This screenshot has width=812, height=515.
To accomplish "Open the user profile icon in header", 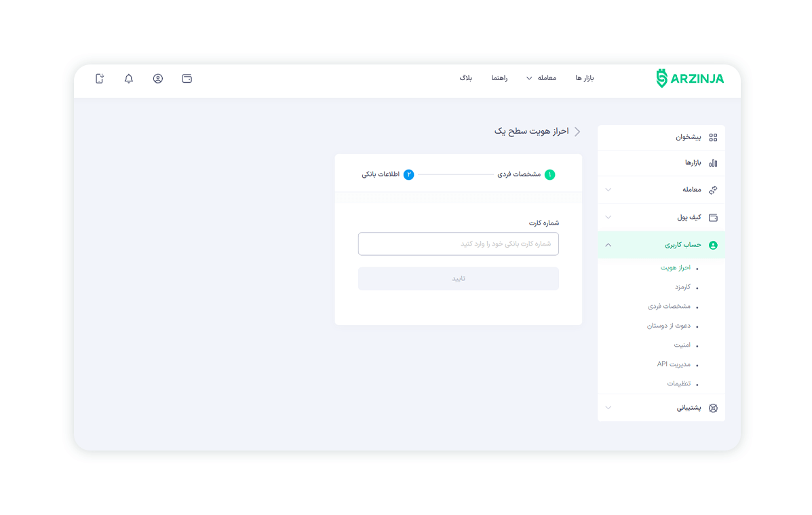I will [x=158, y=79].
